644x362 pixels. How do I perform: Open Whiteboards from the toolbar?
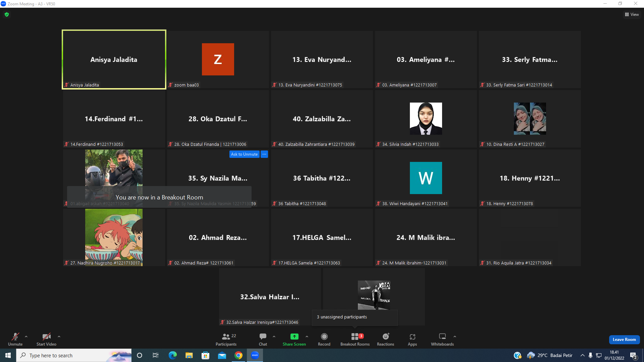442,339
